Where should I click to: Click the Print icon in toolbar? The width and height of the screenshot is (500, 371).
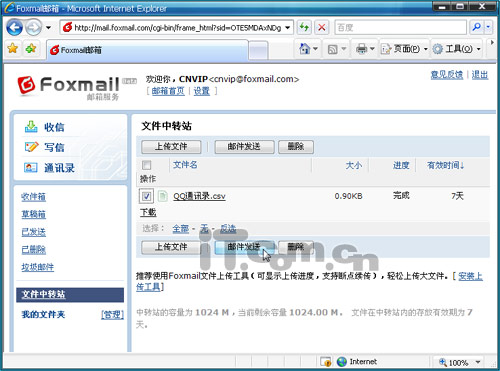pyautogui.click(x=361, y=49)
